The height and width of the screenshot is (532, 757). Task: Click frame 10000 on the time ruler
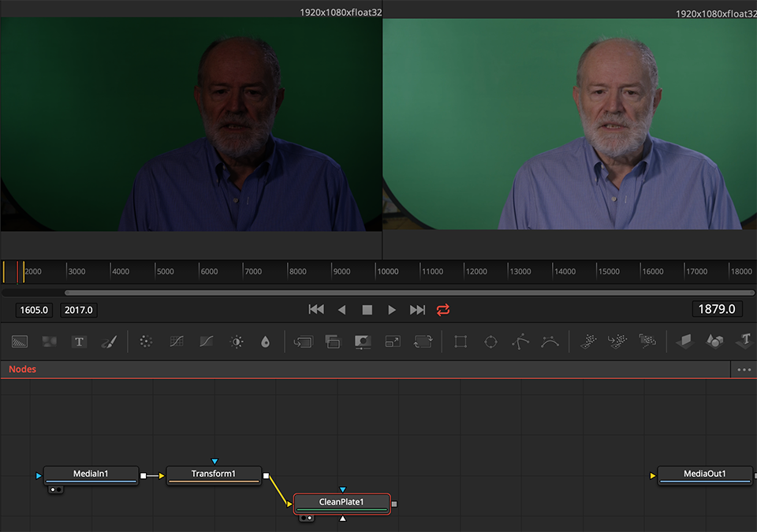[x=388, y=271]
